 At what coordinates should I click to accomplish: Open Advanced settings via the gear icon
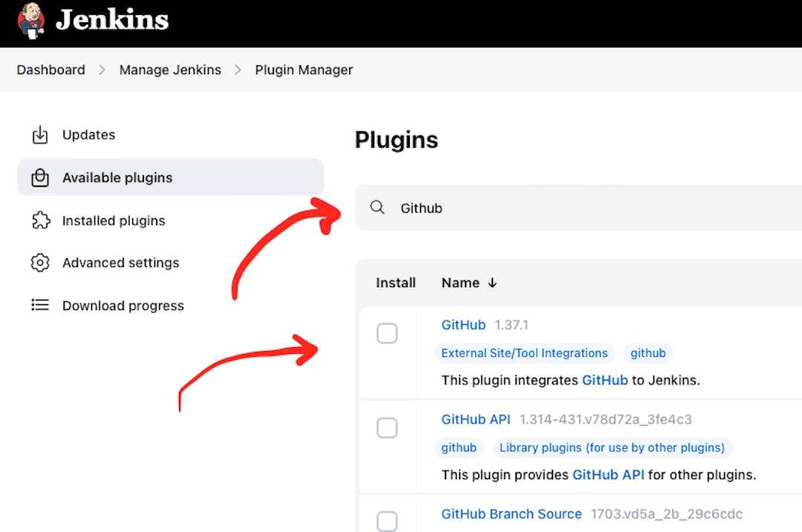(41, 263)
